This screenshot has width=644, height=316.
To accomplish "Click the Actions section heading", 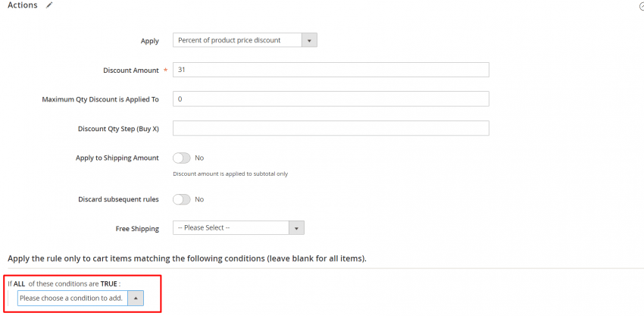I will pyautogui.click(x=23, y=5).
